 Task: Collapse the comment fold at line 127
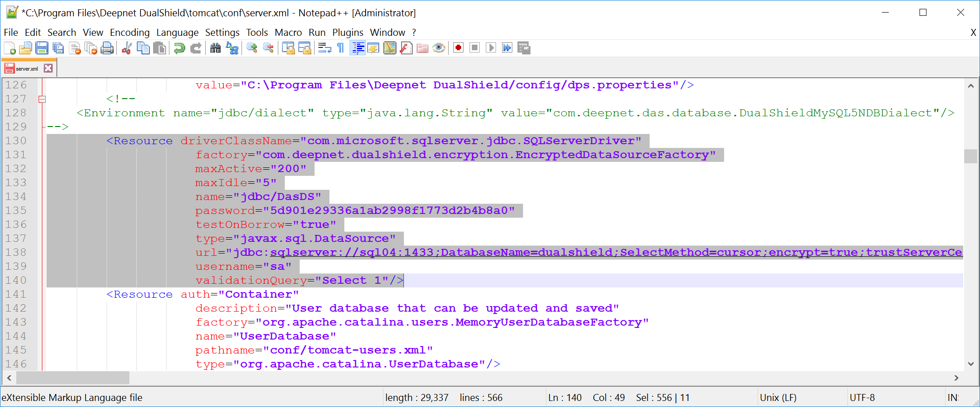[x=42, y=99]
